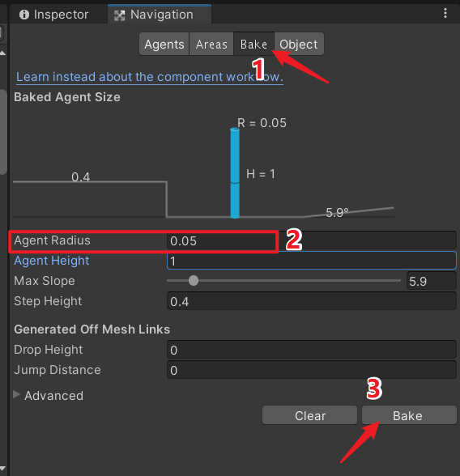Click the Max Slope value field

coord(431,281)
